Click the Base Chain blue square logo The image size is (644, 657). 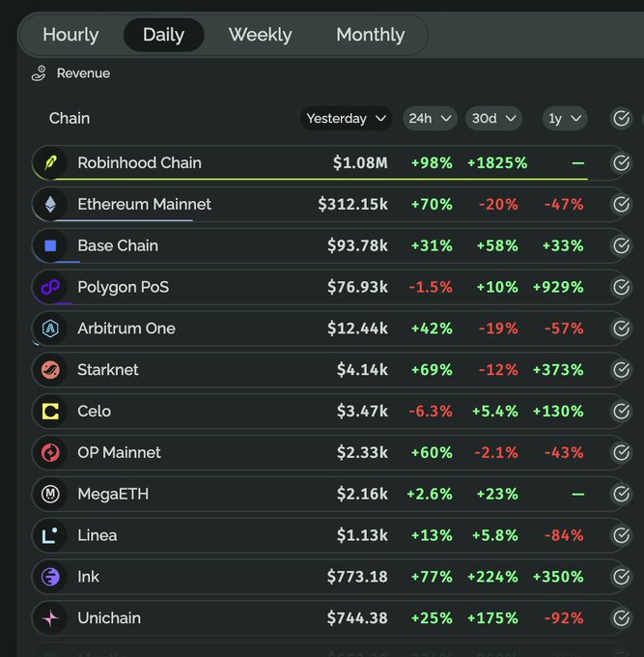(50, 245)
